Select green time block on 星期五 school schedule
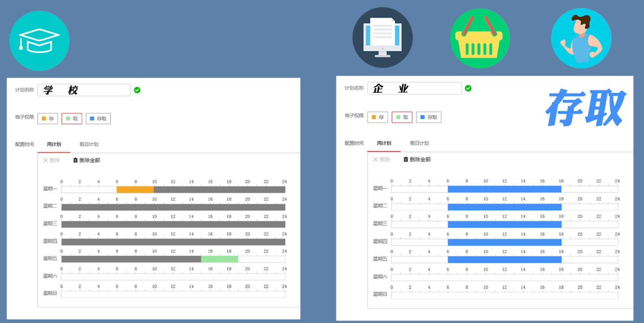The width and height of the screenshot is (644, 323). pos(220,259)
